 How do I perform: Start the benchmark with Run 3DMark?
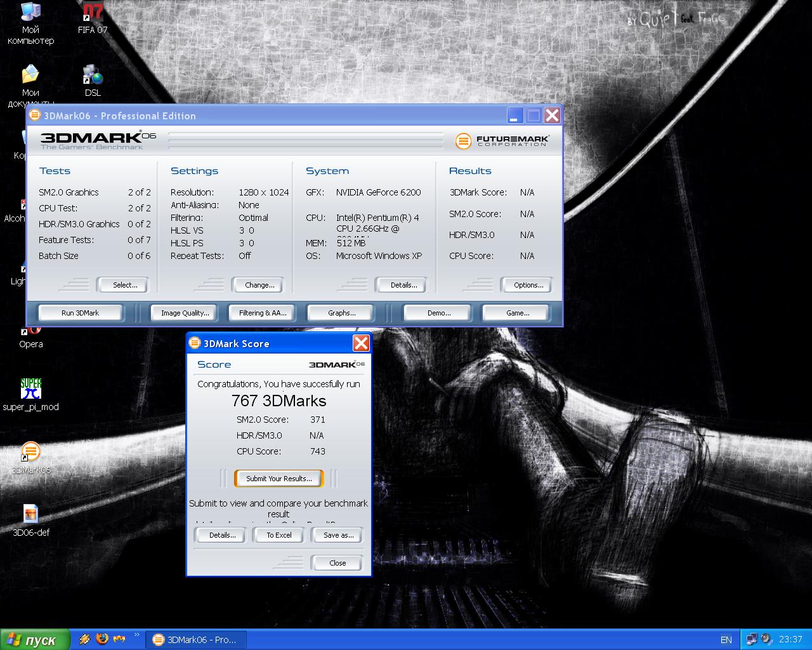pyautogui.click(x=80, y=313)
